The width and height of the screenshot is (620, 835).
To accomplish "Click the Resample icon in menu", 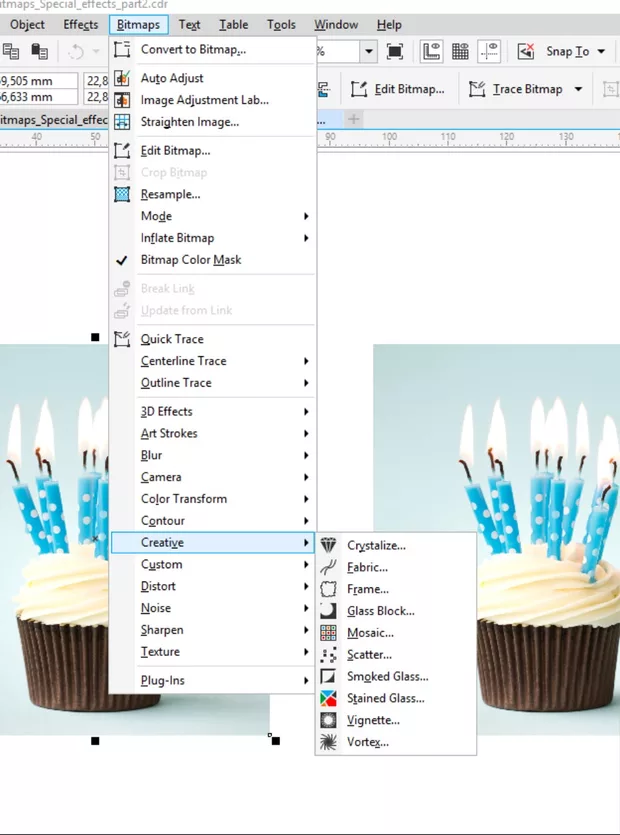I will pos(122,194).
